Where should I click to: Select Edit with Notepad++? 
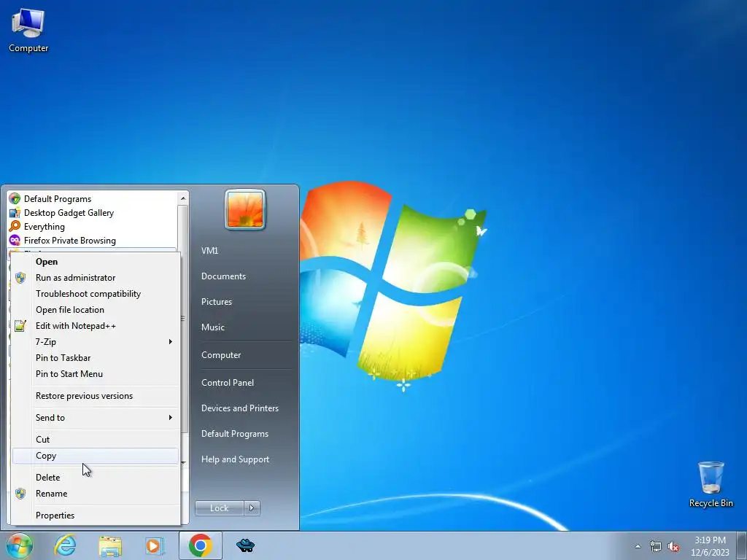(x=96, y=326)
